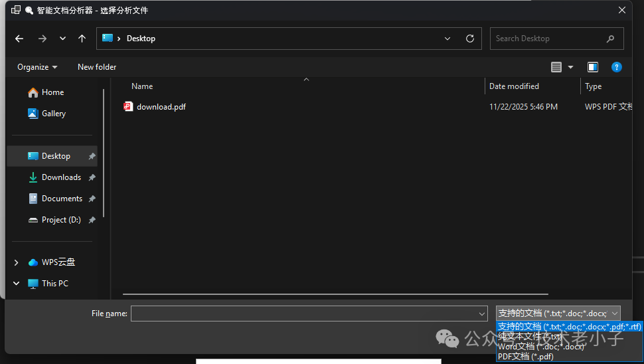Click the Back navigation arrow
644x364 pixels.
19,39
